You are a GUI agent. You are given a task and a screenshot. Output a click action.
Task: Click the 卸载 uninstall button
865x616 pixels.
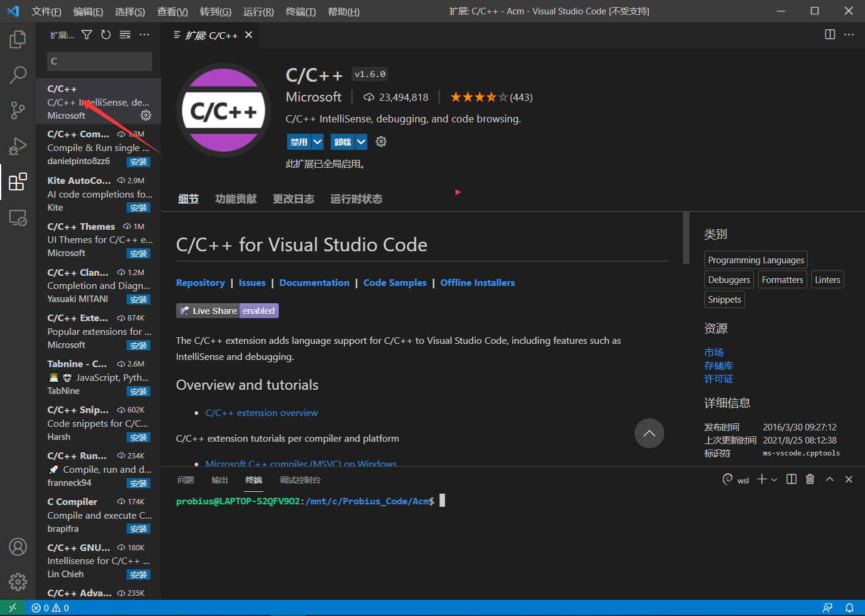(x=343, y=142)
